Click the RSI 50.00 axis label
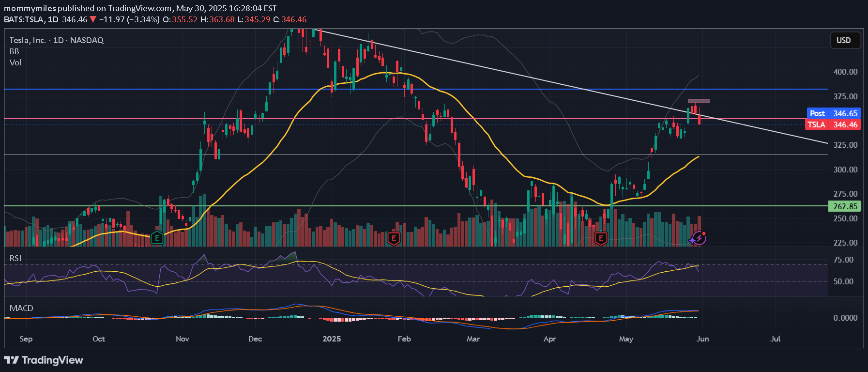868x372 pixels. click(843, 281)
